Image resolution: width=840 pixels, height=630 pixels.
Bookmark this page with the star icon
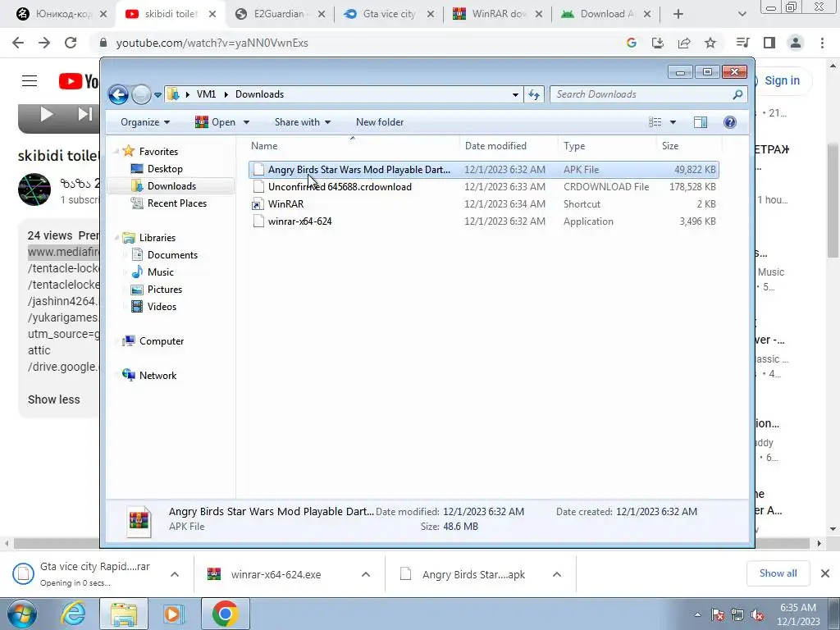[x=710, y=43]
